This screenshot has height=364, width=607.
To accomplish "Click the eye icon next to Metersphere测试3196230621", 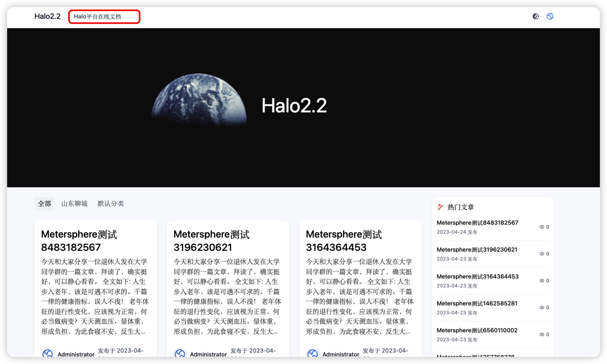I will (542, 254).
